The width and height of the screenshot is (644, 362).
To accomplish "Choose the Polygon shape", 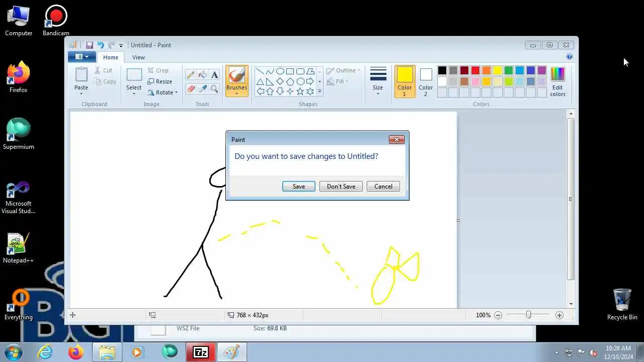I will [x=310, y=71].
